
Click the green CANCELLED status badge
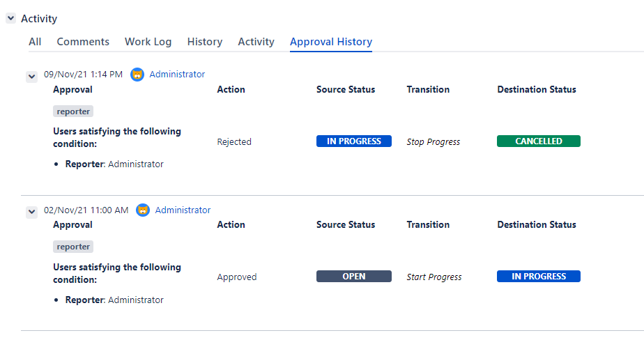[x=538, y=141]
